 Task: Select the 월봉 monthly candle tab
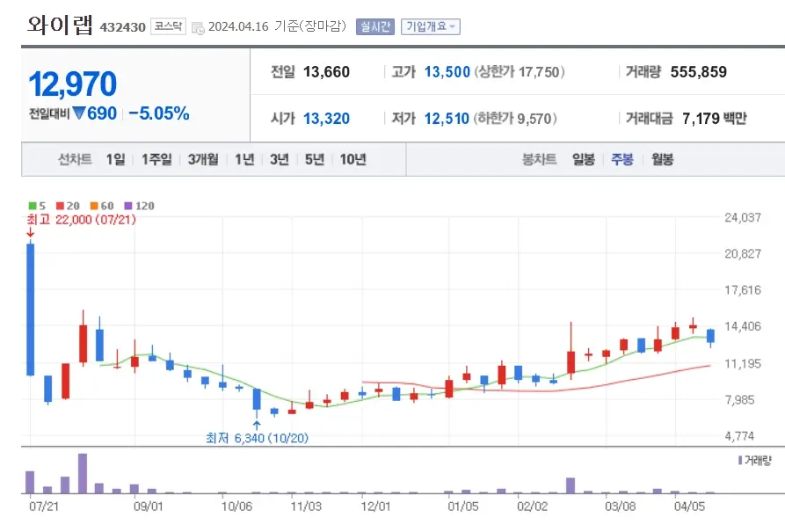pos(662,160)
